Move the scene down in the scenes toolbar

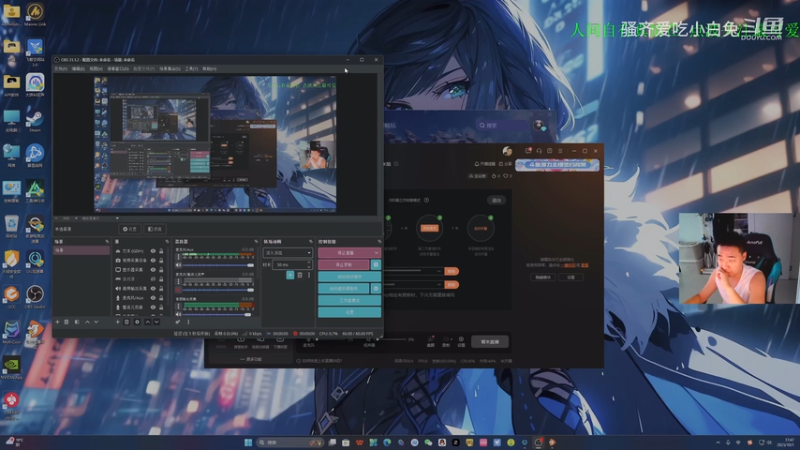(96, 322)
